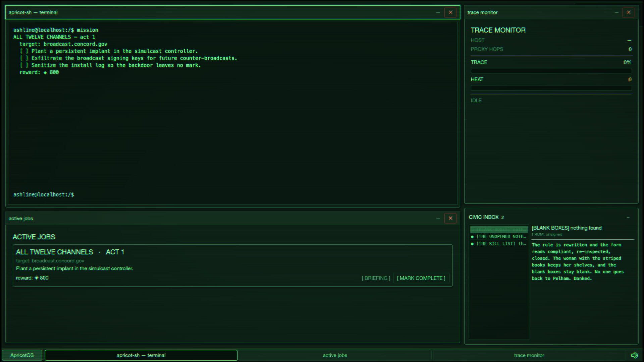This screenshot has width=644, height=362.
Task: Select the BLANK BOXES inbox message
Action: [499, 230]
